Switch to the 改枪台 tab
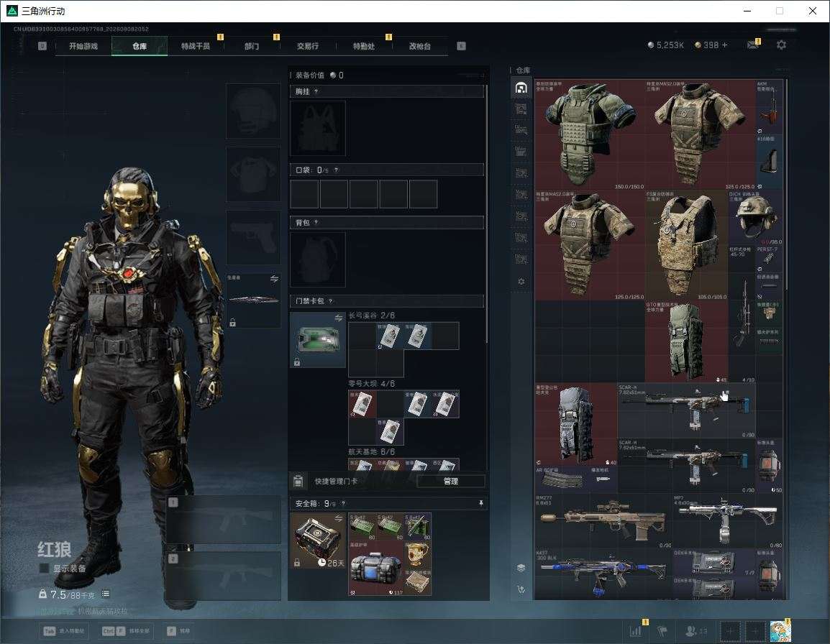The width and height of the screenshot is (830, 644). coord(420,46)
